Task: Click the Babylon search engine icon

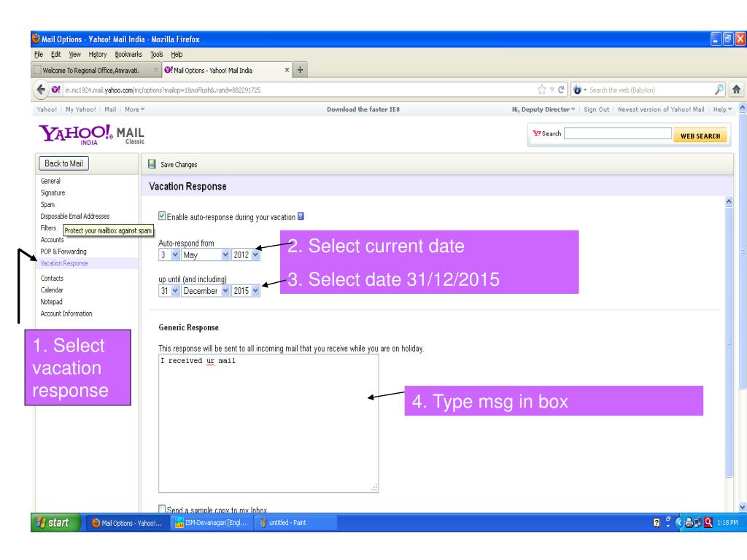Action: point(578,90)
